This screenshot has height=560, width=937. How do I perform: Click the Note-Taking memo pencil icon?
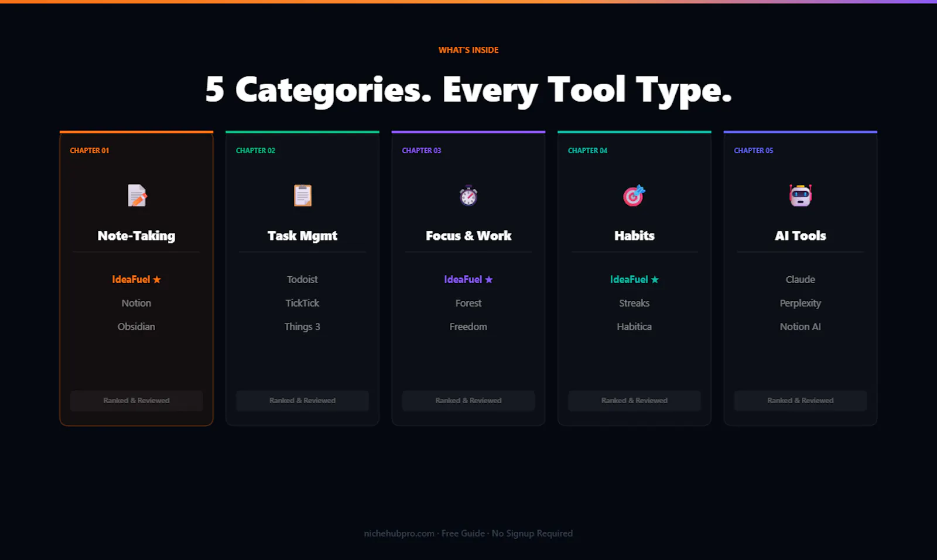pyautogui.click(x=137, y=195)
